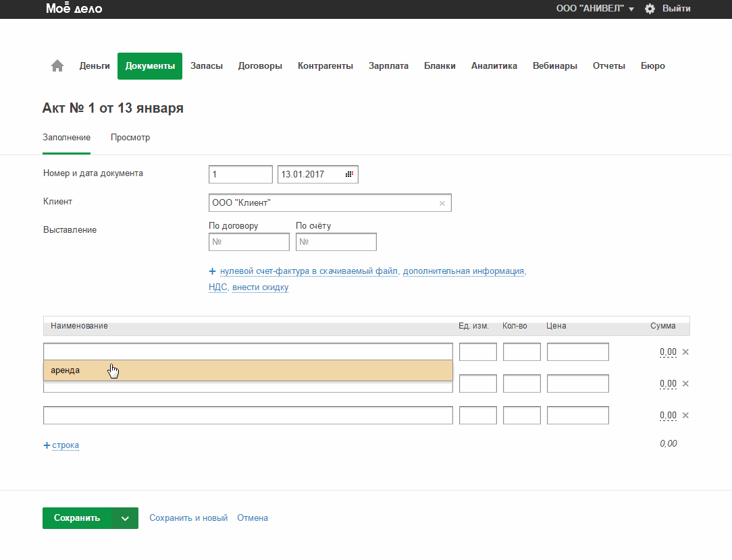Click the Сохранить и новый link
Screen dimensions: 732x560
pos(188,518)
